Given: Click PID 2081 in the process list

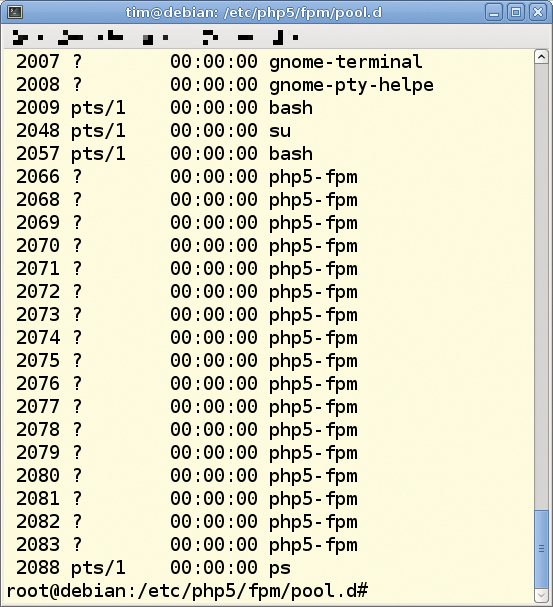Looking at the screenshot, I should tap(38, 499).
